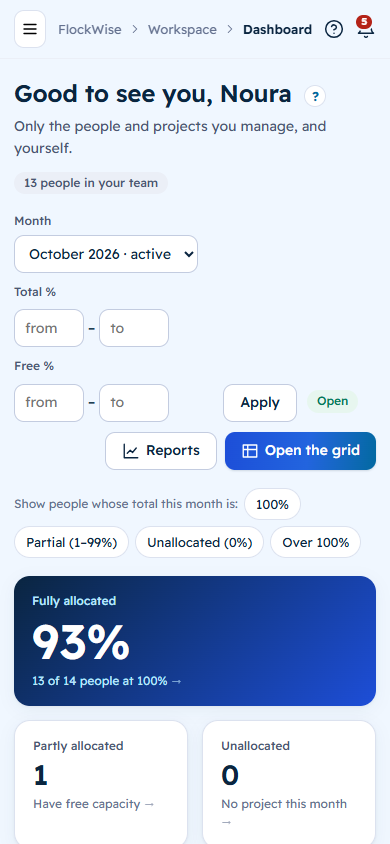Screen dimensions: 390x844
Task: Open the Partly allocated card
Action: [101, 782]
